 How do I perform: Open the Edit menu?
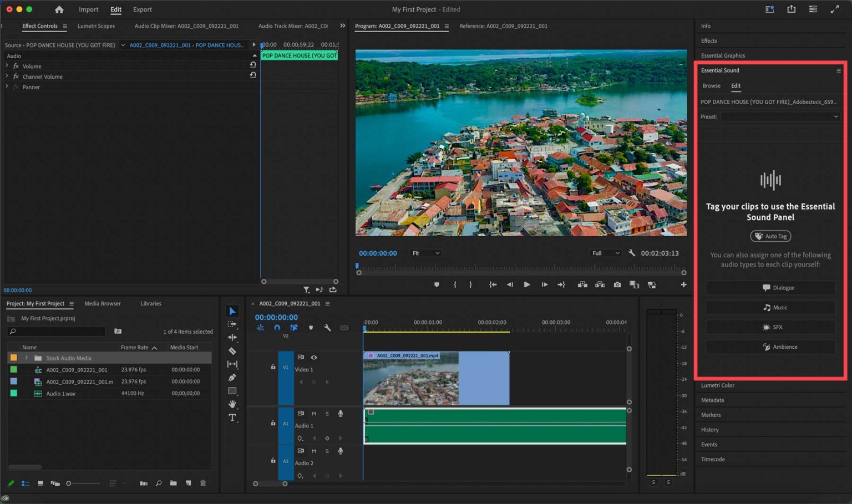pyautogui.click(x=115, y=9)
